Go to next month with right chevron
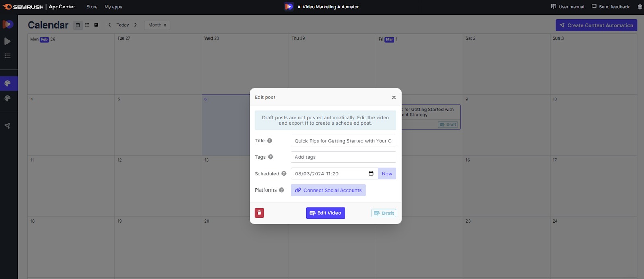The width and height of the screenshot is (644, 279). pyautogui.click(x=136, y=25)
